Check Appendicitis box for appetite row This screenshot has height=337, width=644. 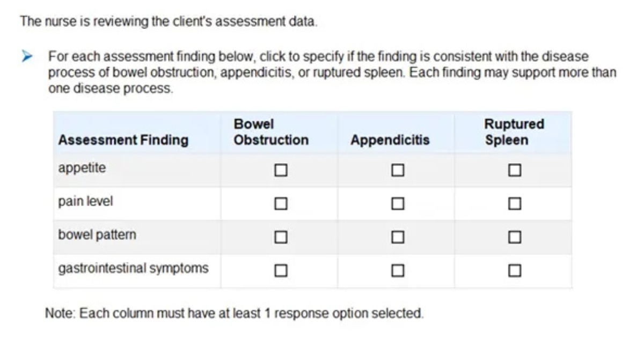pyautogui.click(x=397, y=171)
